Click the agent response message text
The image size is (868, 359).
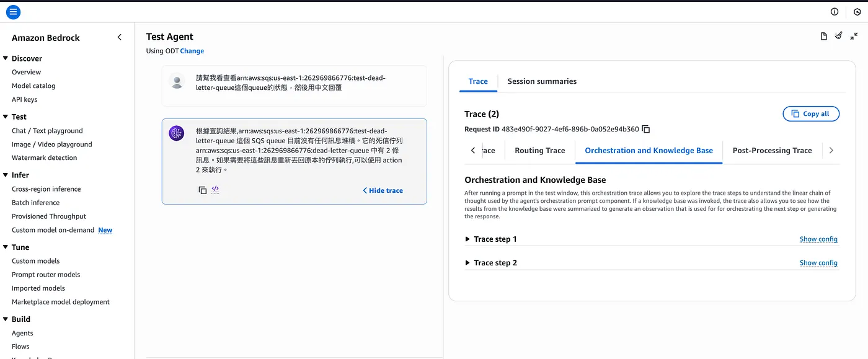coord(299,150)
